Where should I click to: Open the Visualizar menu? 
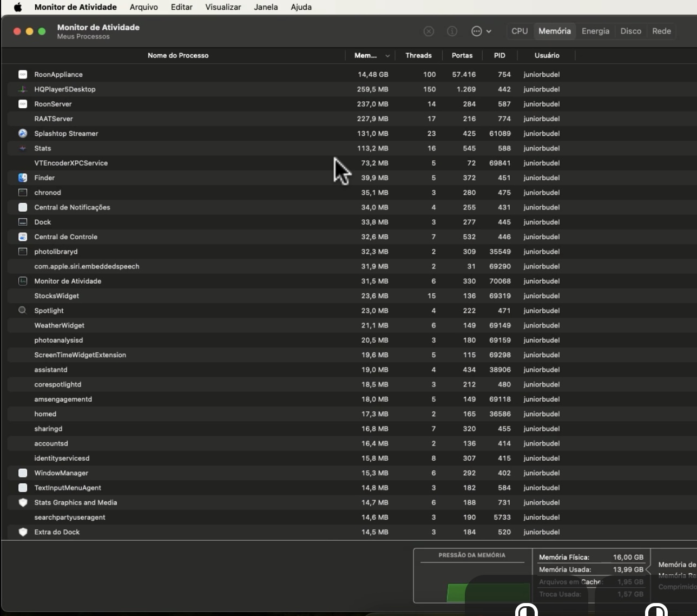pos(223,7)
